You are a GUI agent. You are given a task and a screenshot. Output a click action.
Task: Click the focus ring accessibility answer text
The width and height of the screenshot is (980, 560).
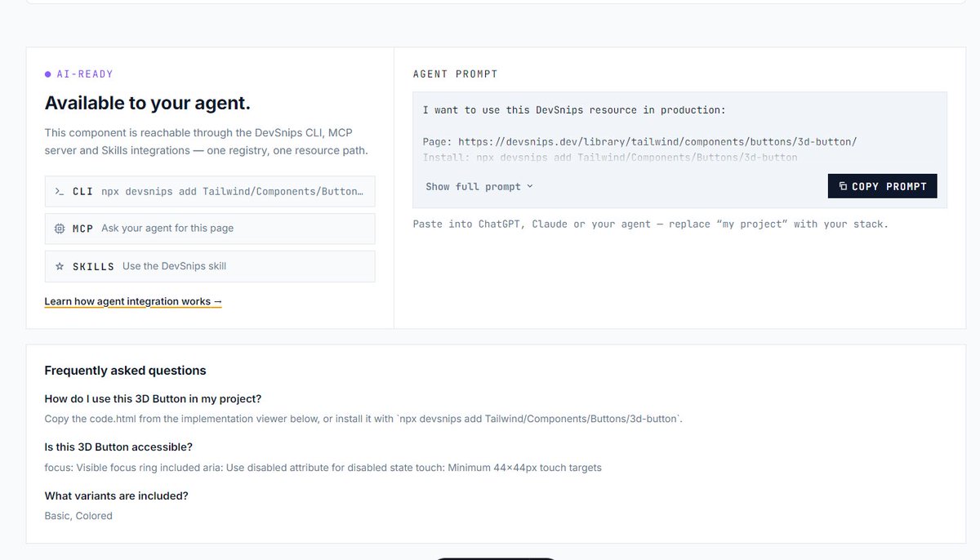(323, 468)
